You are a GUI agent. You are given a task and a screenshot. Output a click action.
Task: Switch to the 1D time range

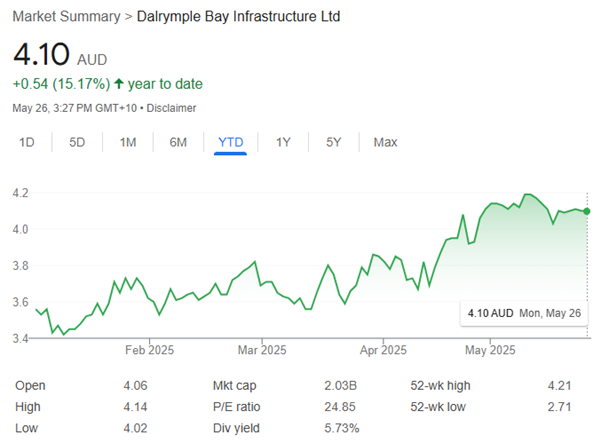coord(28,143)
